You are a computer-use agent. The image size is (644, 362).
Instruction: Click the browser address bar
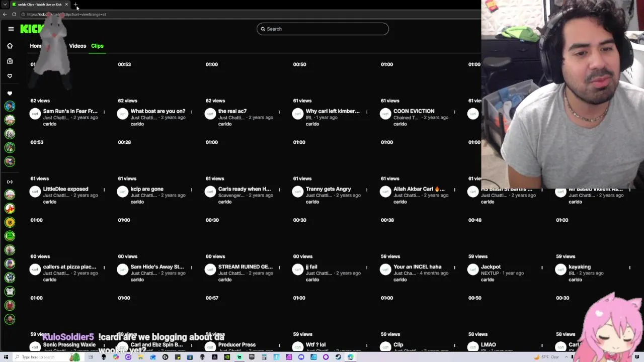click(242, 14)
